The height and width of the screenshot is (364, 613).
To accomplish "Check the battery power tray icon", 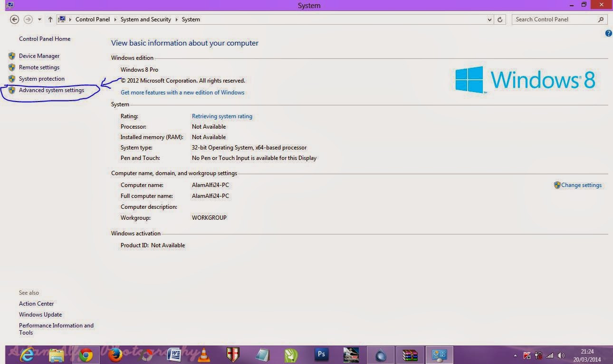I will pos(538,355).
